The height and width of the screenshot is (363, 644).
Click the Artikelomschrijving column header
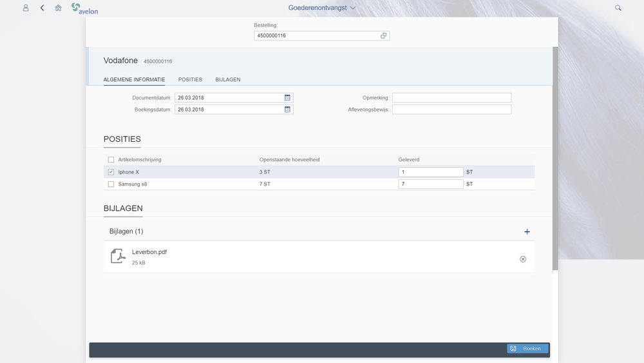140,159
